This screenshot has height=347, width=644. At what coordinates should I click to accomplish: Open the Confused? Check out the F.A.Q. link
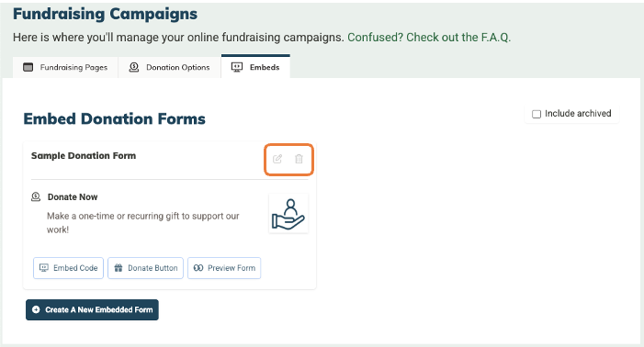[429, 38]
